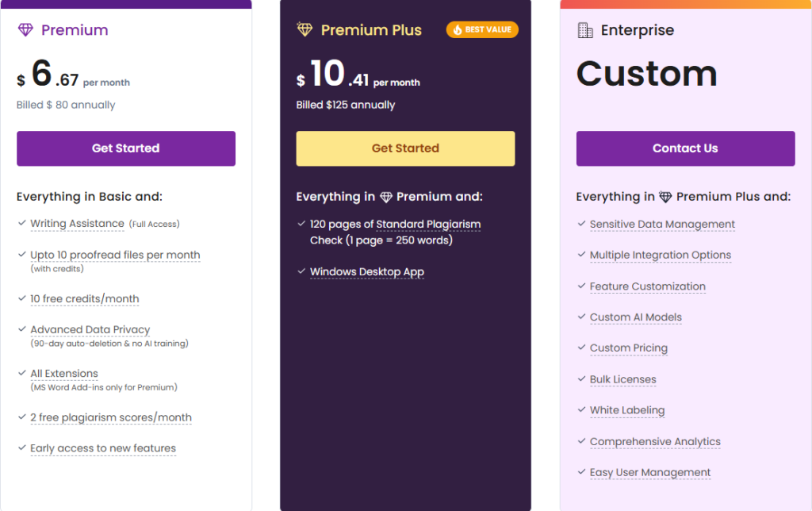Click the Enterprise building icon
Screen dimensions: 812x511
tap(585, 30)
